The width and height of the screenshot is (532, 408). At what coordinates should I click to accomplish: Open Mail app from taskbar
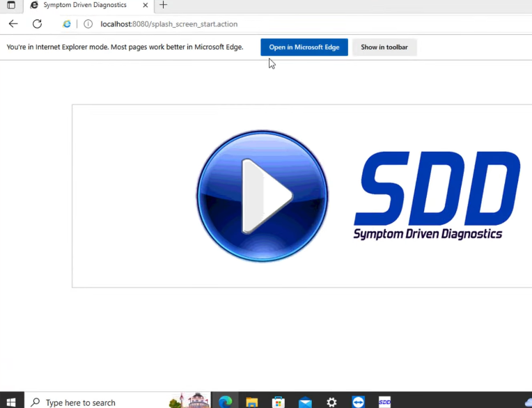(305, 402)
